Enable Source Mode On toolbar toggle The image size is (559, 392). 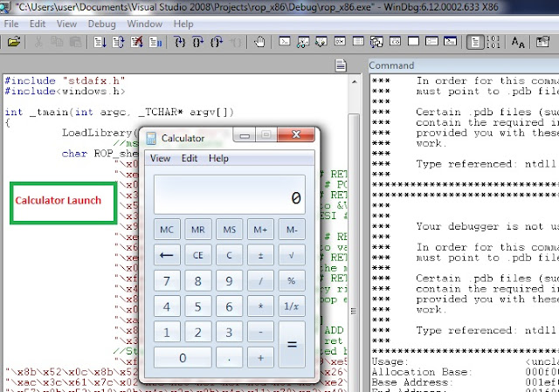[475, 42]
